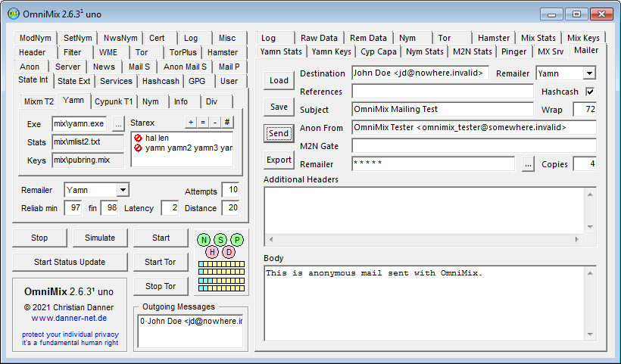Open the Hashcash tab
621x364 pixels.
(x=161, y=81)
